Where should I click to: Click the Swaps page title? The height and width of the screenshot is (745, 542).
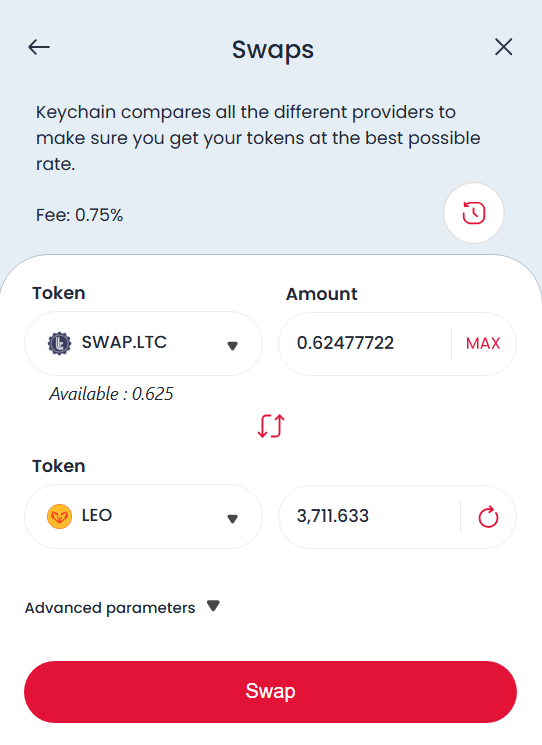pyautogui.click(x=273, y=49)
